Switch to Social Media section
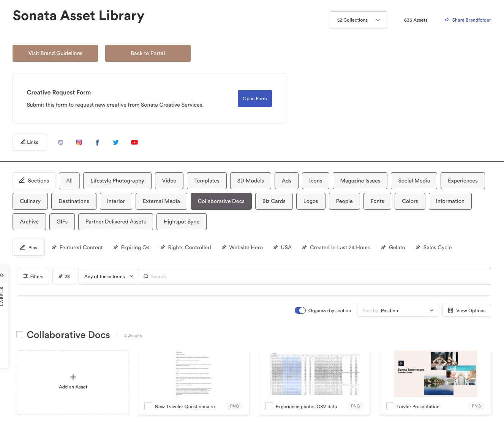Viewport: 504px width, 423px height. 414,181
